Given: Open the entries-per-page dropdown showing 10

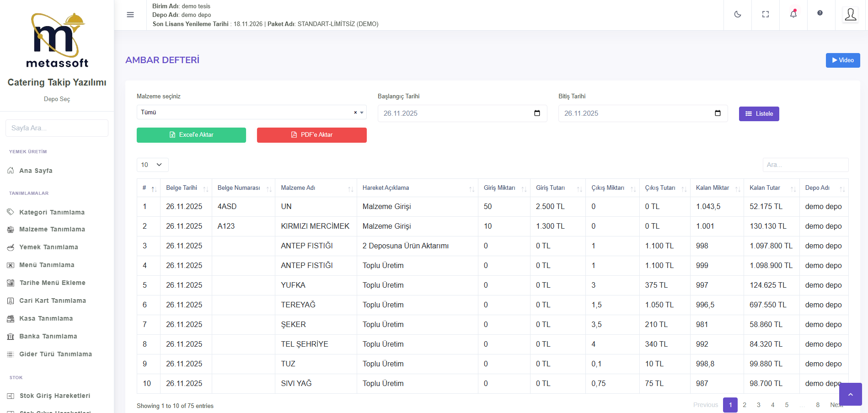Looking at the screenshot, I should (152, 165).
